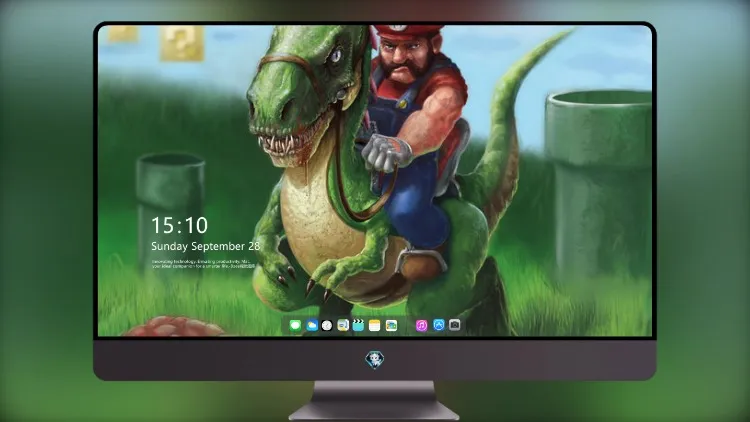The image size is (750, 422).
Task: Launch the dock app between Notes and Music
Action: point(391,325)
